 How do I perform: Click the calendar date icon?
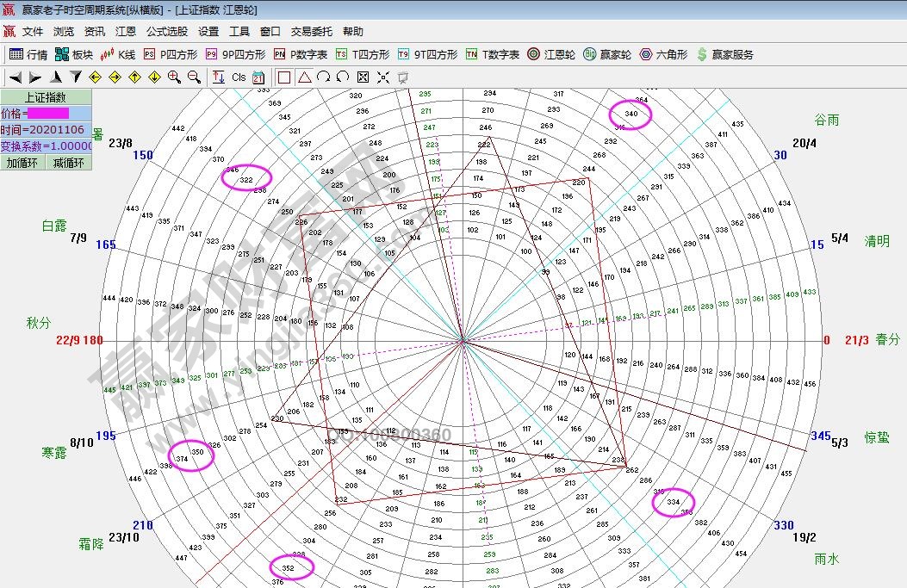click(258, 77)
